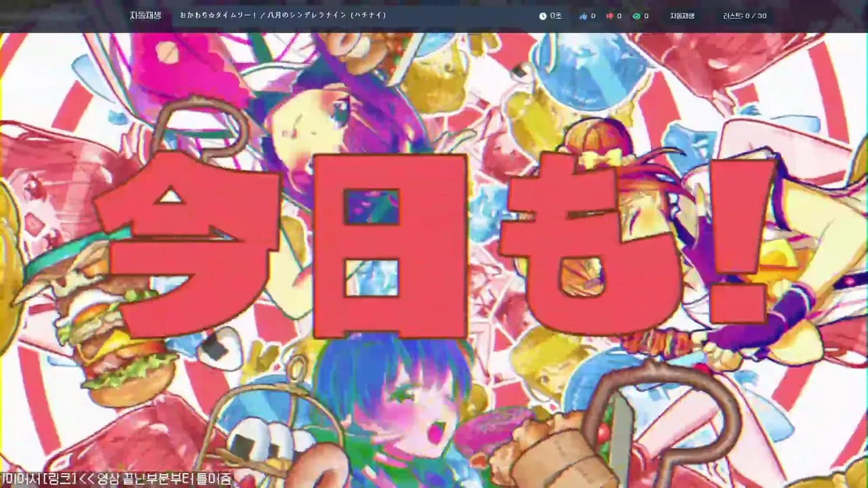Click the red thumbs-down dislike icon

[x=610, y=16]
